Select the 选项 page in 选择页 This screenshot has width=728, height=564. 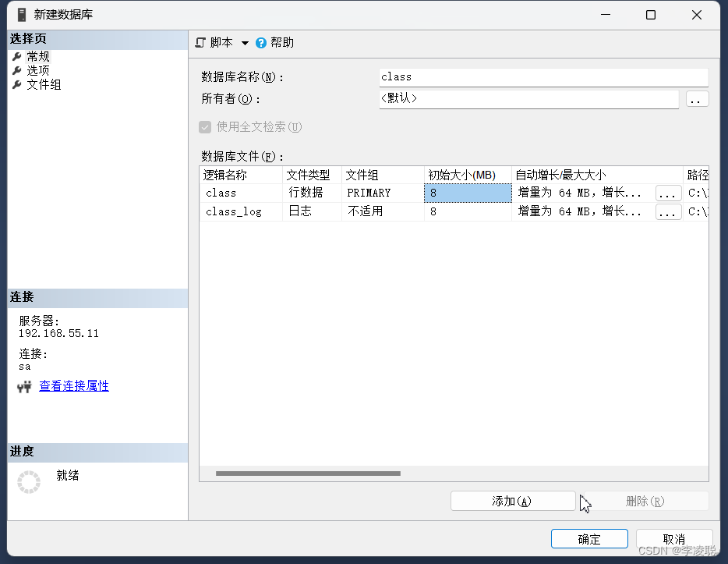click(x=39, y=69)
